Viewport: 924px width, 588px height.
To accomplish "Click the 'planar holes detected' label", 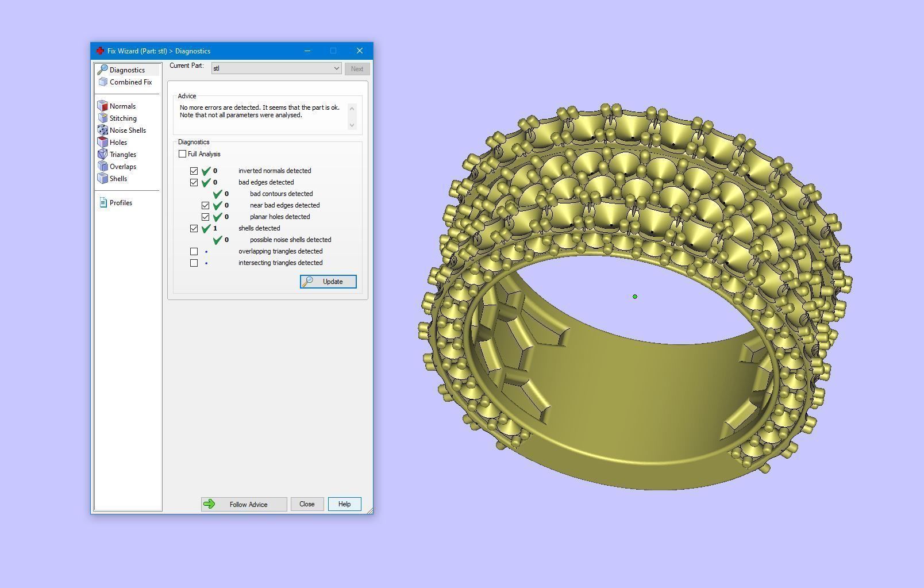I will (x=280, y=217).
